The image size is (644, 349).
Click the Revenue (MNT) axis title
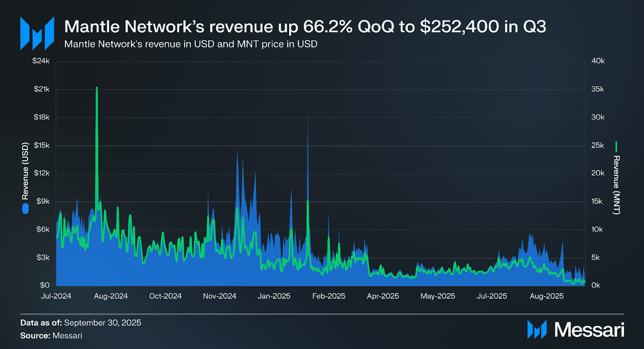(x=616, y=185)
